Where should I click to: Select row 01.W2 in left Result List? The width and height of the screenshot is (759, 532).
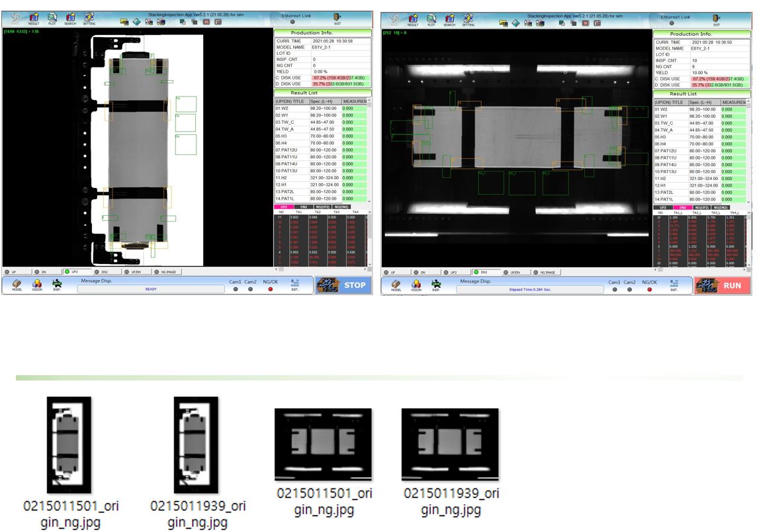321,109
